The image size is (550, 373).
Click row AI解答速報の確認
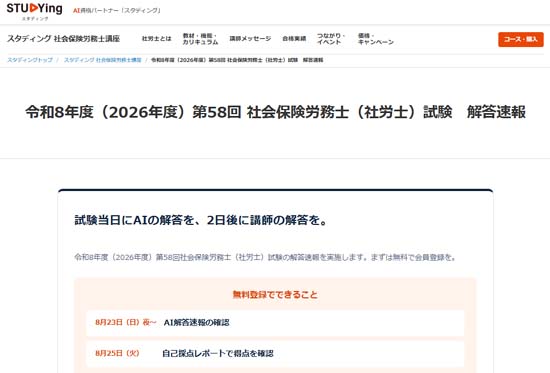[275, 322]
